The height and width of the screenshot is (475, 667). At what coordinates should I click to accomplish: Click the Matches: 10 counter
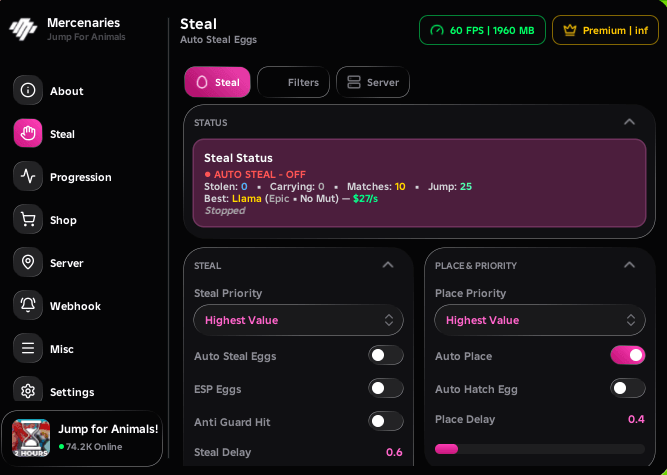pyautogui.click(x=376, y=186)
